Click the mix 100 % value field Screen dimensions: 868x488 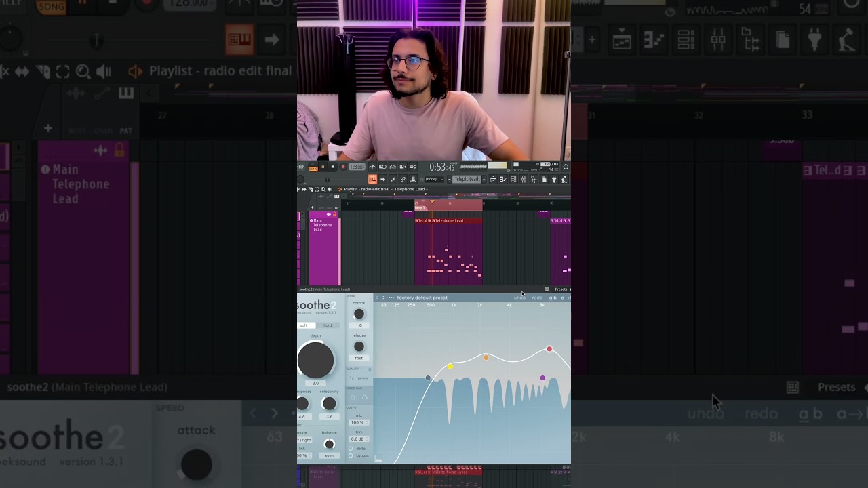pyautogui.click(x=359, y=422)
